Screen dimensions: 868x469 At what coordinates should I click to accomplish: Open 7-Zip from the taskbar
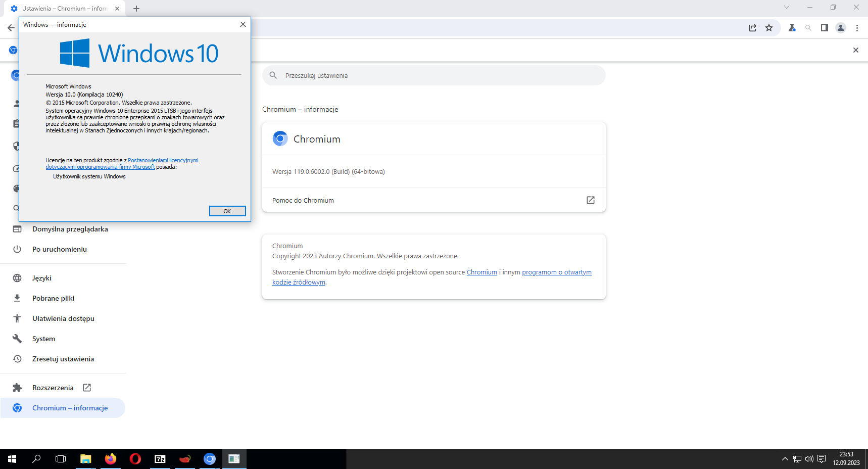pyautogui.click(x=160, y=459)
